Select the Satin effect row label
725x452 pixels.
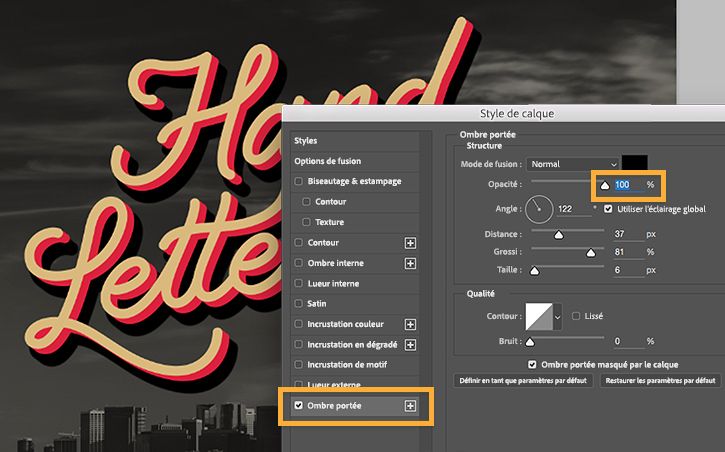coord(317,304)
